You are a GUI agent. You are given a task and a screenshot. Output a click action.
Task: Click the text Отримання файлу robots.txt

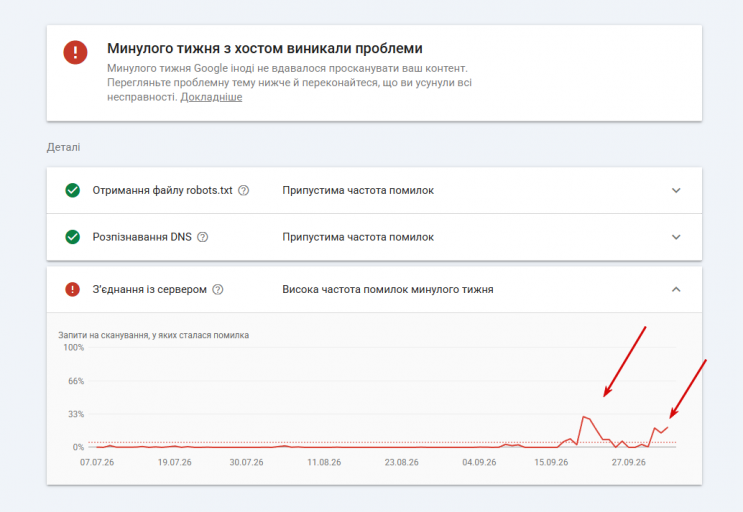click(x=163, y=190)
